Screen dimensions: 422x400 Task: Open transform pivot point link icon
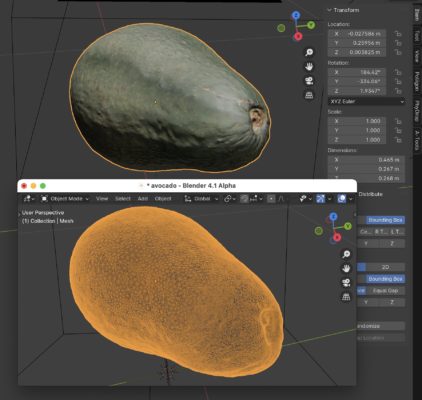[x=230, y=199]
